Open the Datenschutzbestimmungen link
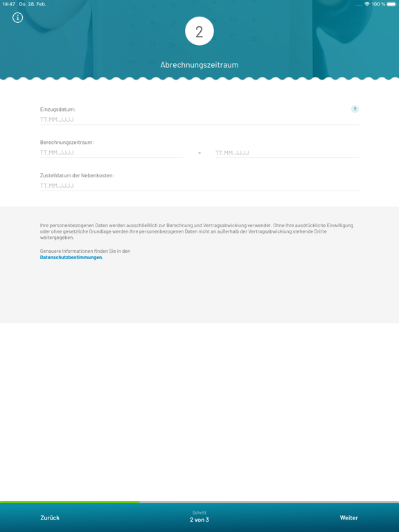 coord(71,257)
